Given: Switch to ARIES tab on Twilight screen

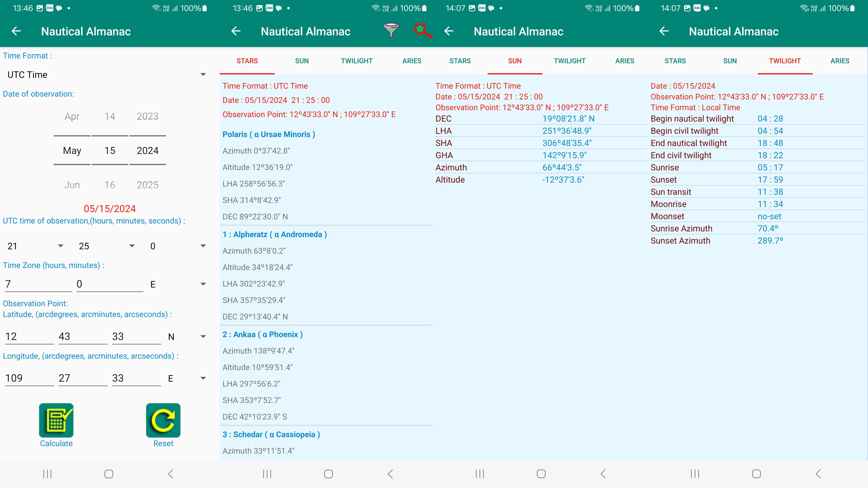Looking at the screenshot, I should coord(840,61).
